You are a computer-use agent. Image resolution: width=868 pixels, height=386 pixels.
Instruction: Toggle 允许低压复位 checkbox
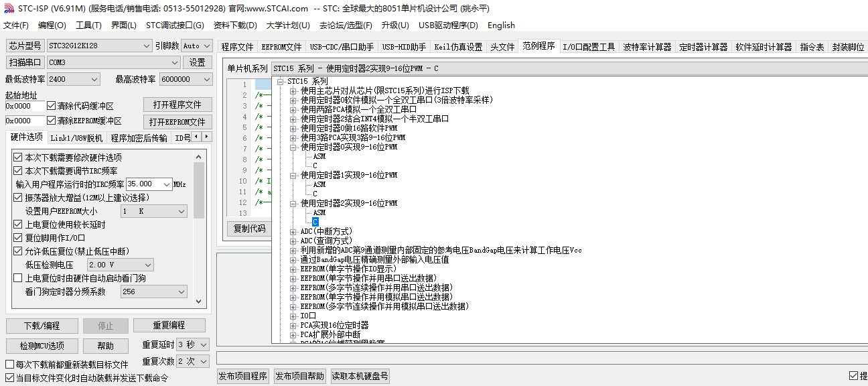pyautogui.click(x=18, y=251)
